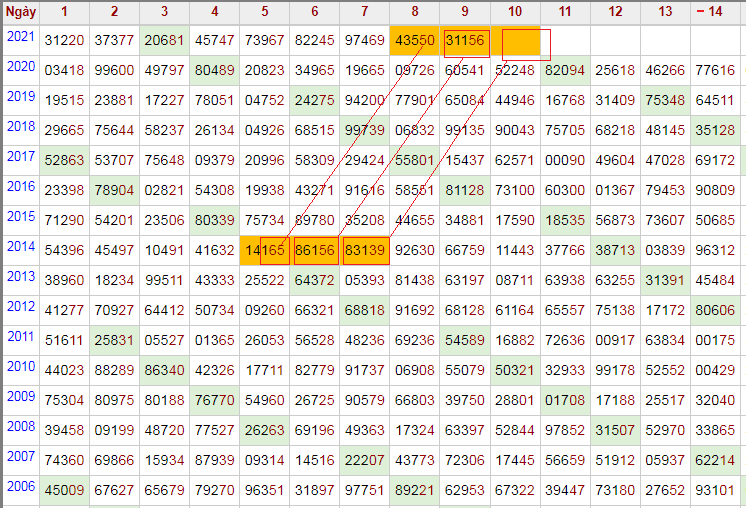Click the 2006 year link
Viewport: 746px width, 508px height.
click(x=19, y=487)
